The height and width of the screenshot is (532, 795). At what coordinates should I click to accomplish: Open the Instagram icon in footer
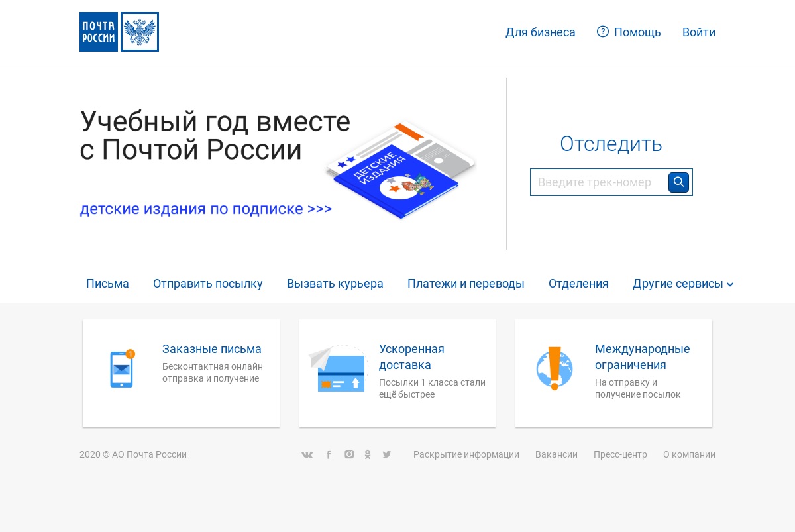click(349, 454)
